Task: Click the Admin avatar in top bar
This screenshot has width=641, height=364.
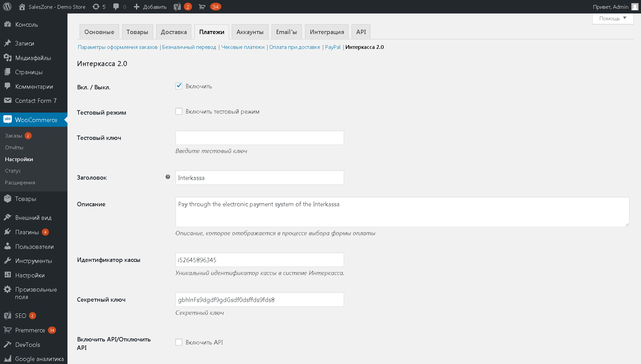Action: pos(635,7)
